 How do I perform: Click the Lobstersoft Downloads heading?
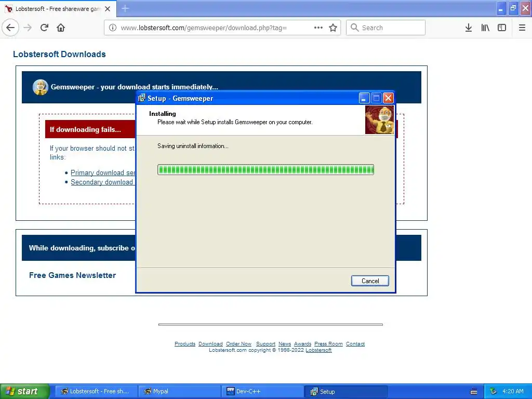(x=59, y=54)
